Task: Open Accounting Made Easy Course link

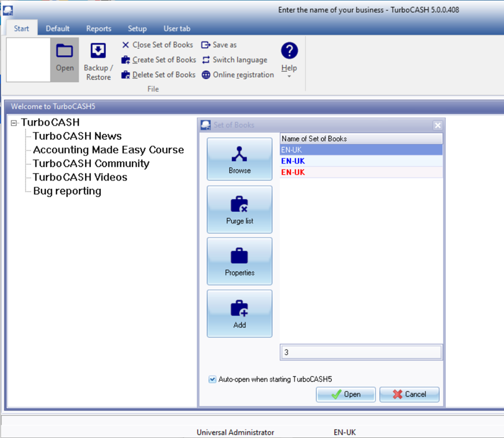Action: click(x=108, y=150)
